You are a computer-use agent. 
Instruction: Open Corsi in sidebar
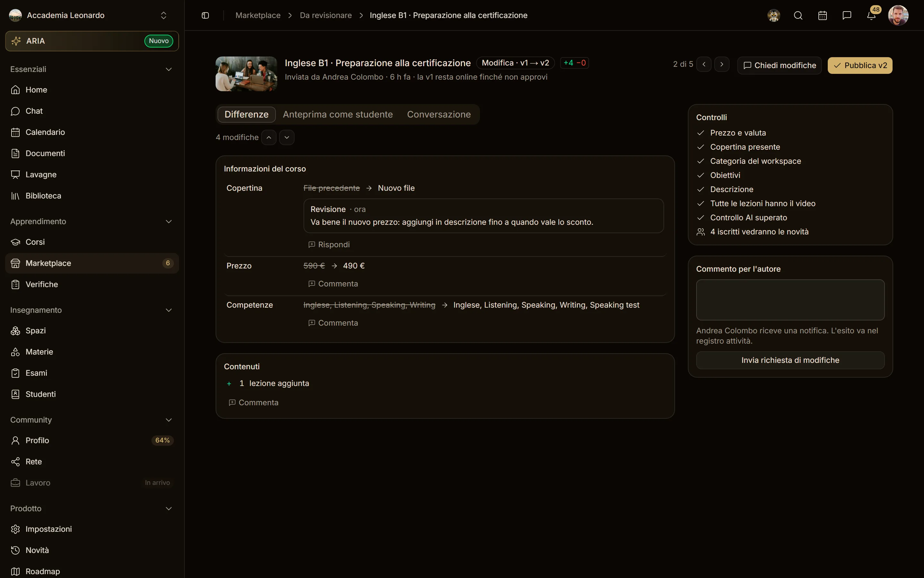(x=92, y=242)
